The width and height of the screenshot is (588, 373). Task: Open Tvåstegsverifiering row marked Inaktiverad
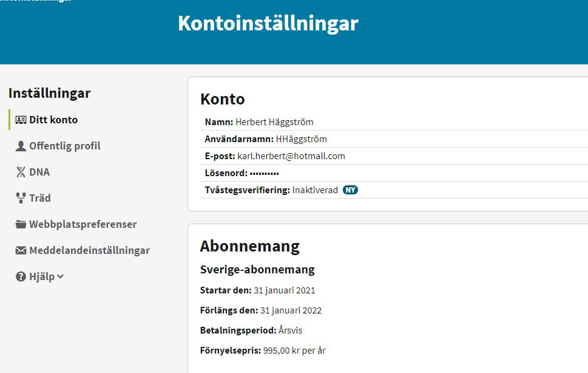[x=271, y=190]
